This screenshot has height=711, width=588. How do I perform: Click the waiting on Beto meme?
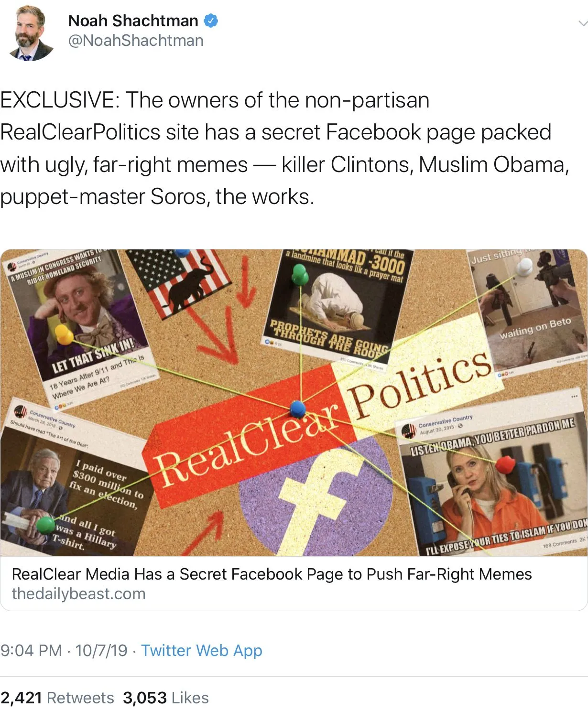pyautogui.click(x=528, y=311)
